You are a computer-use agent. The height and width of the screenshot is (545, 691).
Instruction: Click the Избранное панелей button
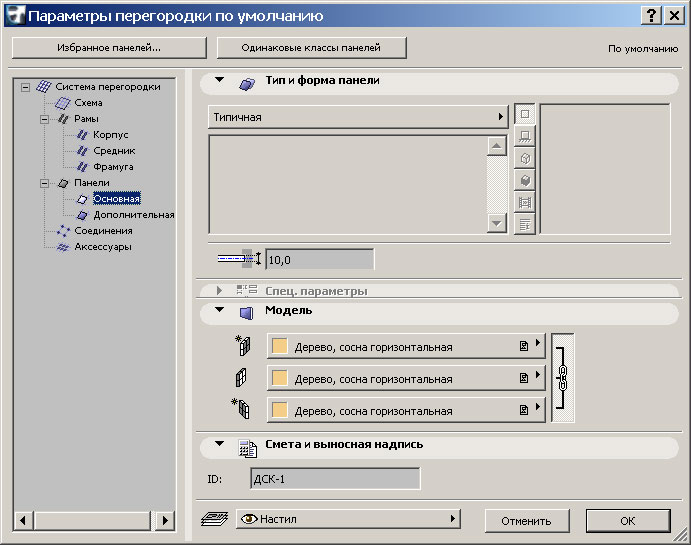109,48
